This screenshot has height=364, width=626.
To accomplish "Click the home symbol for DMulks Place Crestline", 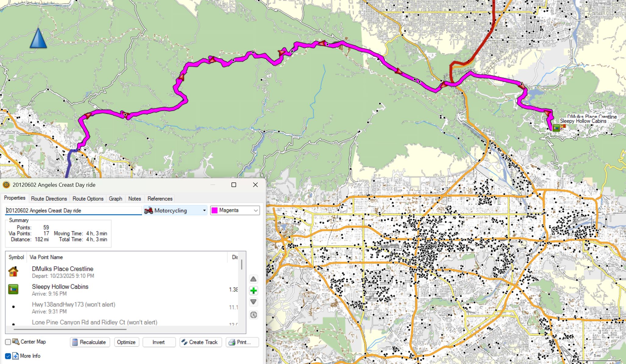I will [x=13, y=271].
